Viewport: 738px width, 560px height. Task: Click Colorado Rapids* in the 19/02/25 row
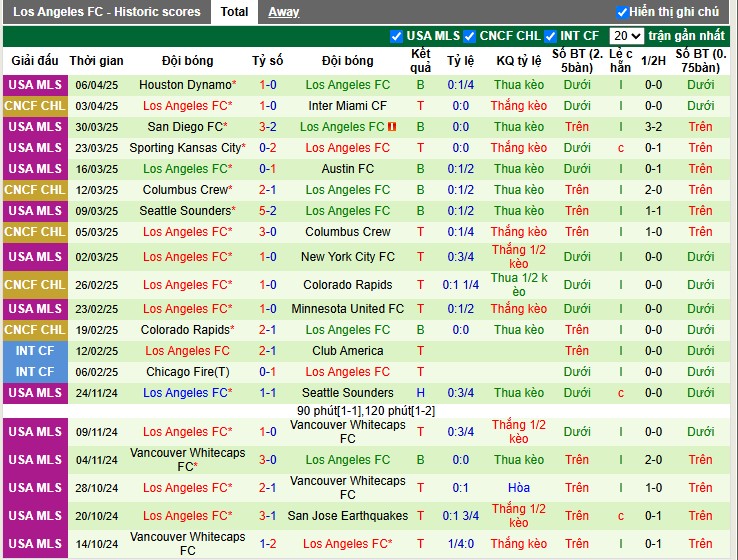click(187, 330)
